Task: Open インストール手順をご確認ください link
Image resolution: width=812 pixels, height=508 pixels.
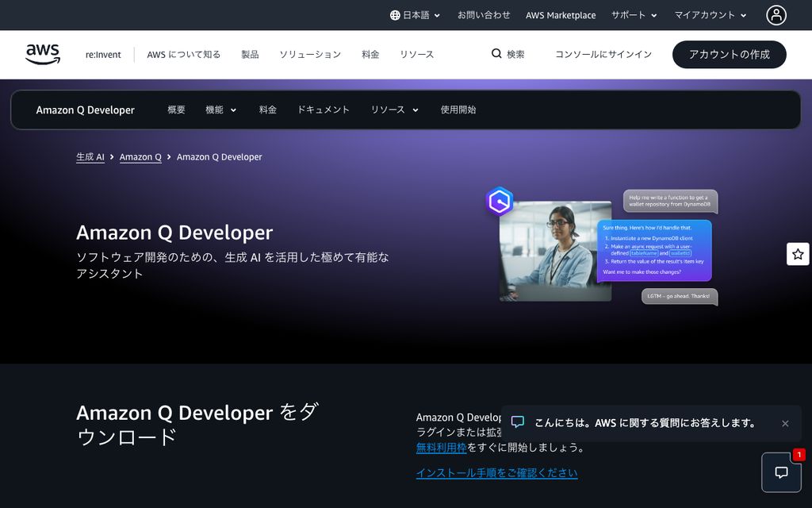Action: point(496,473)
